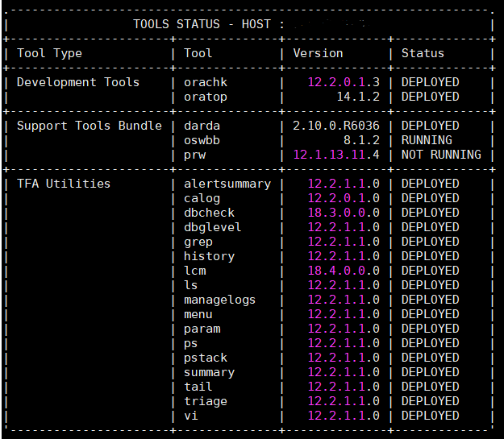The width and height of the screenshot is (504, 439).
Task: Click the 'DEPLOYED' status of summary
Action: (x=430, y=372)
